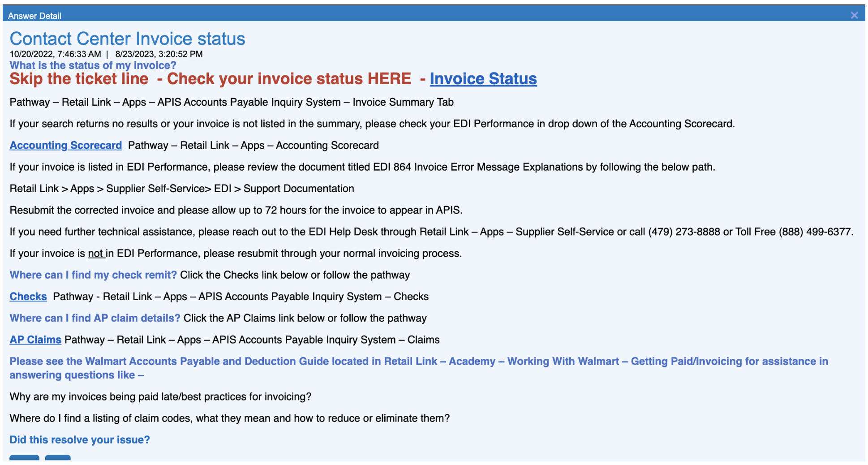Open the Accounting Scorecard link
Screen dimensions: 868x465
click(x=66, y=145)
